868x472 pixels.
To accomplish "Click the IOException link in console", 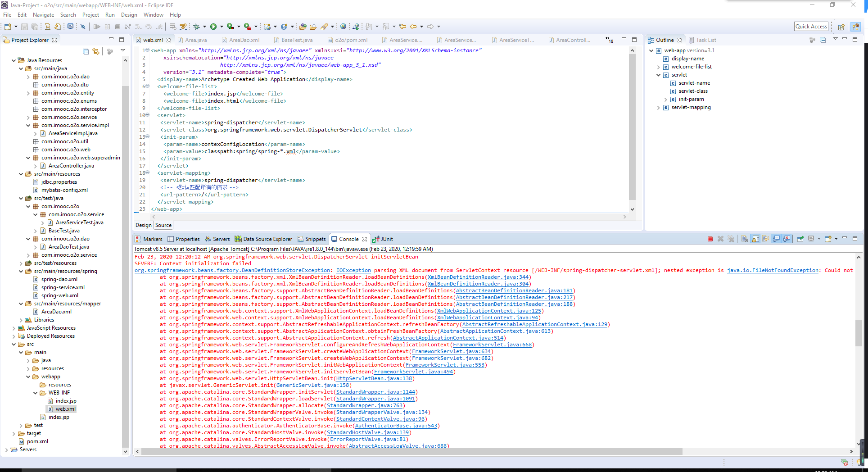I will click(x=353, y=270).
